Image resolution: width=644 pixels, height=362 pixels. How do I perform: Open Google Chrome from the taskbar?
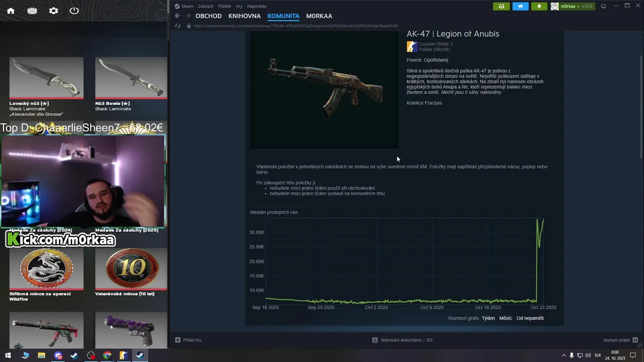coord(107,355)
